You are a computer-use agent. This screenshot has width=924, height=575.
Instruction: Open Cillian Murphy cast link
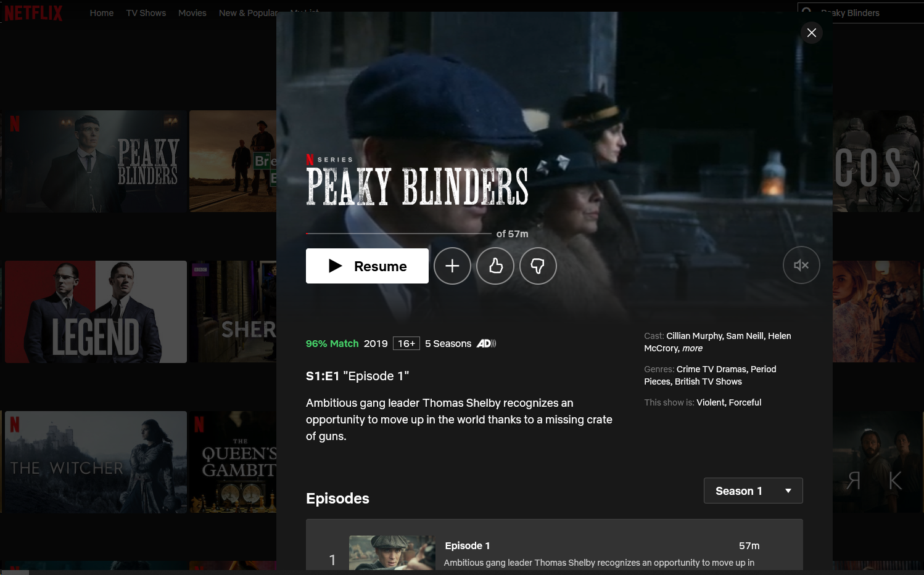click(x=694, y=336)
